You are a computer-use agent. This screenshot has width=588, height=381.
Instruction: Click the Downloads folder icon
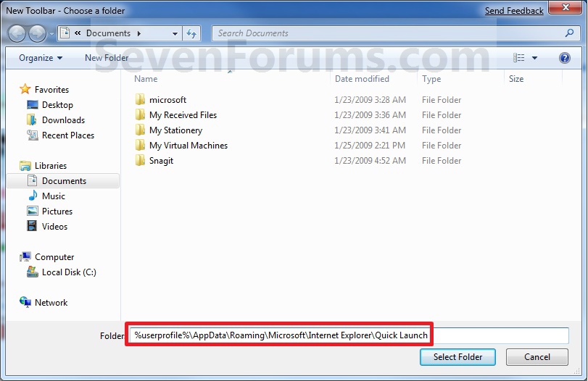(x=32, y=120)
